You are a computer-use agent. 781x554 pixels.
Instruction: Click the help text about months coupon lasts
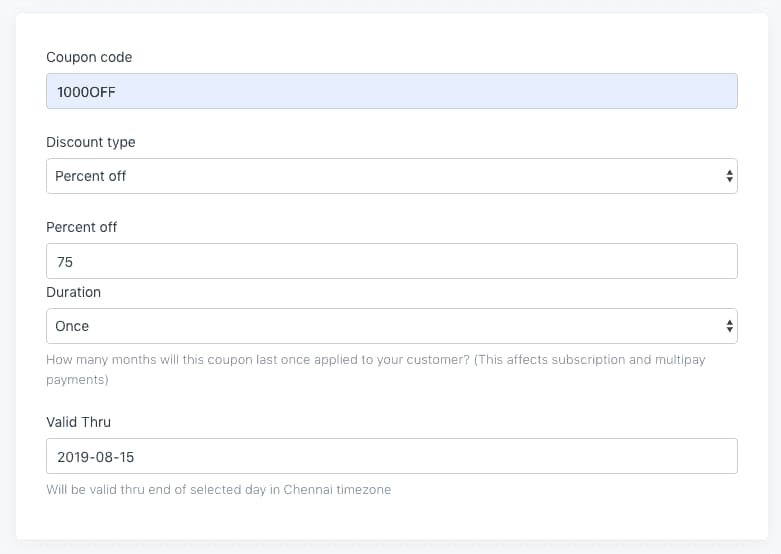(x=376, y=369)
